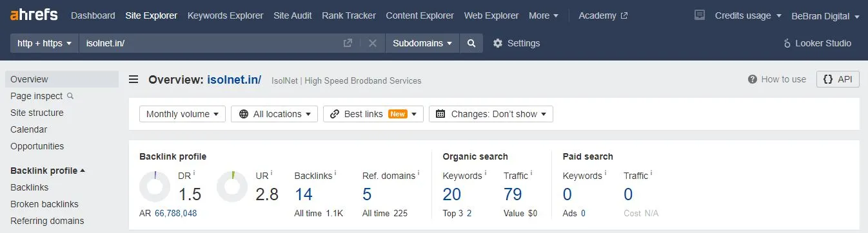Click the search magnifier button
This screenshot has height=233, width=868.
tap(471, 43)
